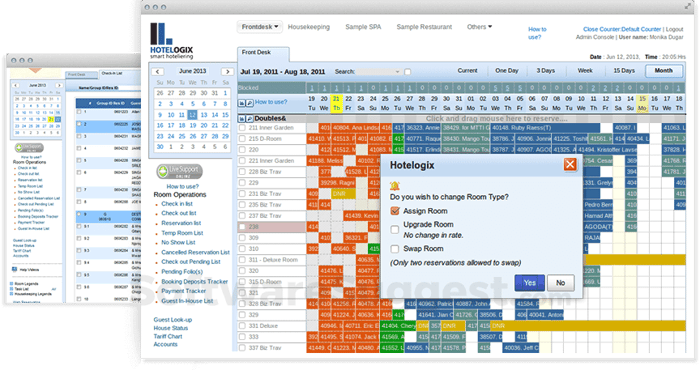700x370 pixels.
Task: Go to previous month in the calendar
Action: (157, 71)
